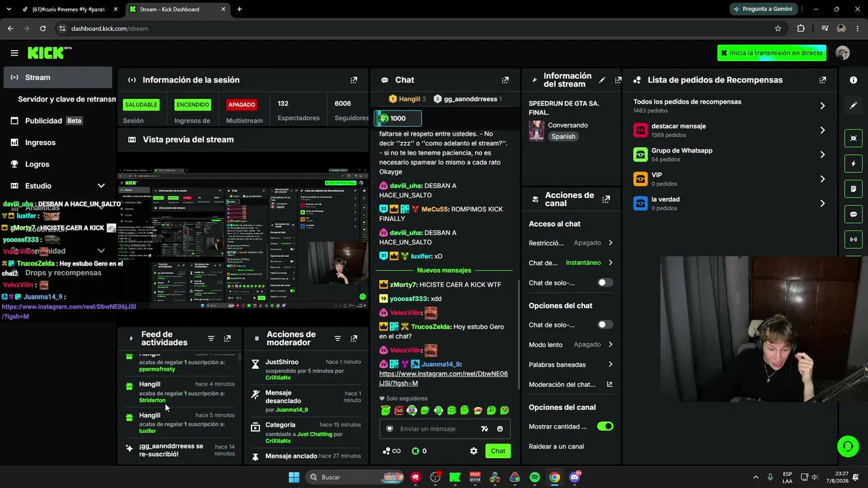Pop out the Información de la sesión panel
The height and width of the screenshot is (488, 868).
point(353,80)
